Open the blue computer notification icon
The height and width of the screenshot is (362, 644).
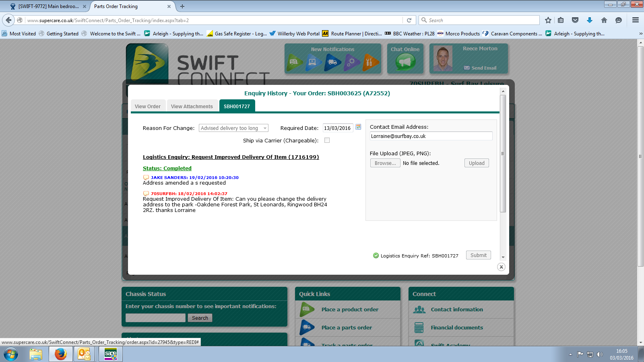[x=313, y=62]
